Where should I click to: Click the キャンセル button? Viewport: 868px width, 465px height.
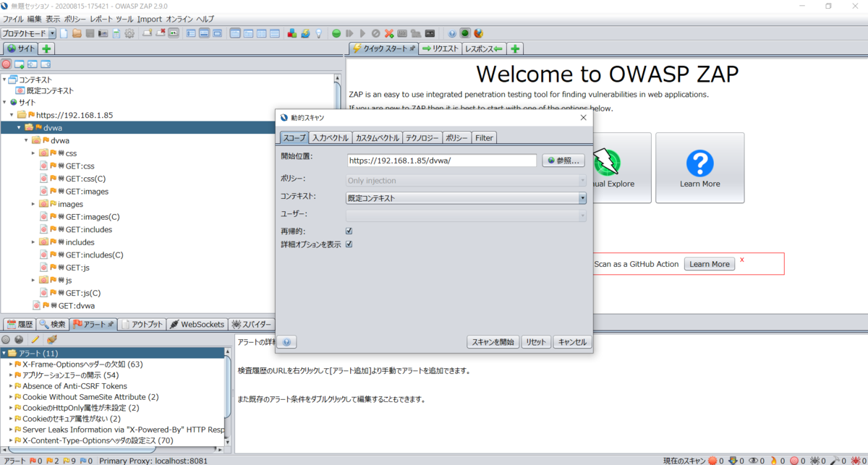pyautogui.click(x=572, y=342)
